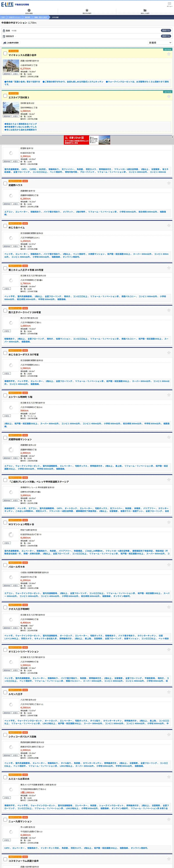Star ＭＳマンション阿佐ヶ谷 listing

click(169, 522)
